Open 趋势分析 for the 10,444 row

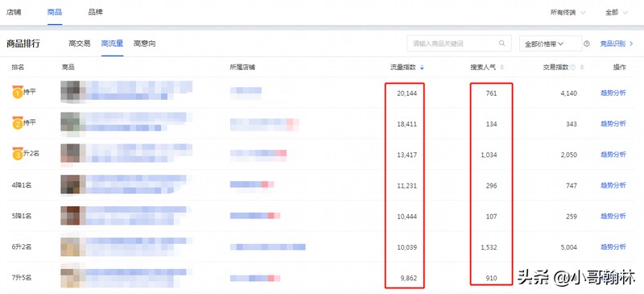click(613, 217)
